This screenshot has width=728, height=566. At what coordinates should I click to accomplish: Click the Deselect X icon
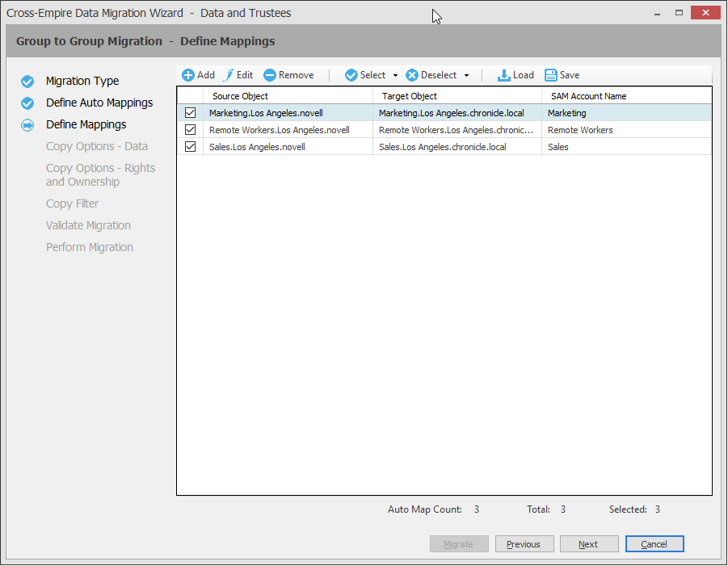412,75
